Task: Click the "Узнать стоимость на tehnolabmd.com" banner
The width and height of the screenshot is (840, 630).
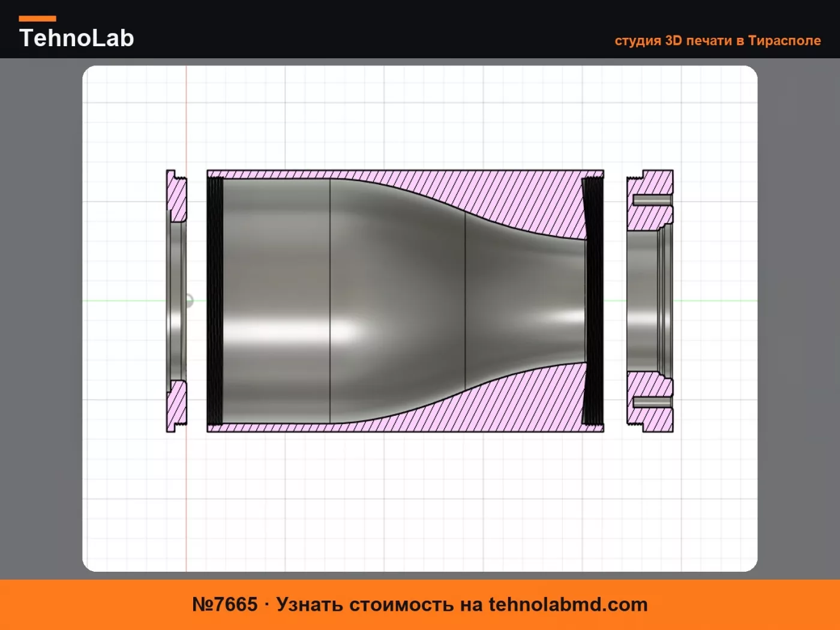Action: click(x=420, y=604)
